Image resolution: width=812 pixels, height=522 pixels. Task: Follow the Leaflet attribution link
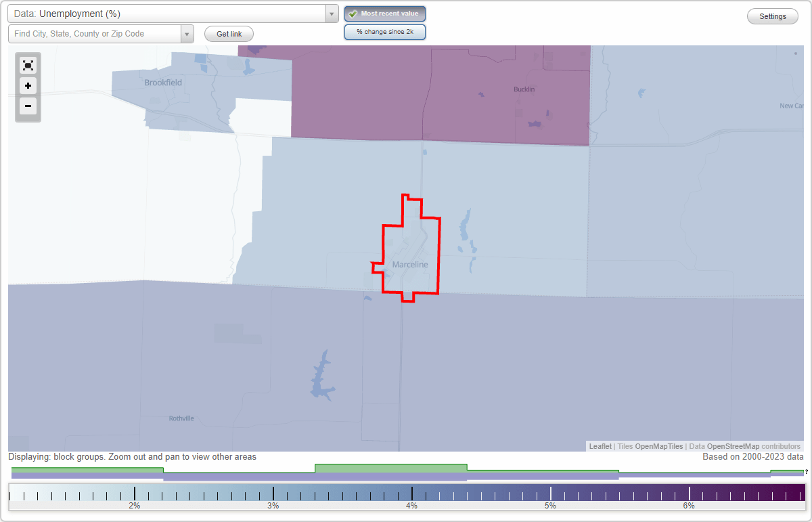[600, 446]
